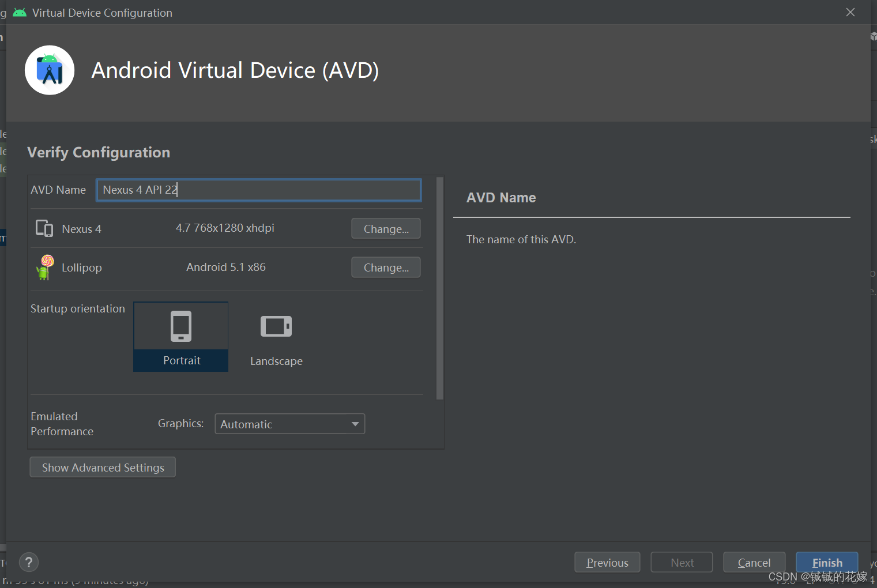Viewport: 877px width, 588px height.
Task: Close the Virtual Device Configuration dialog
Action: (850, 12)
